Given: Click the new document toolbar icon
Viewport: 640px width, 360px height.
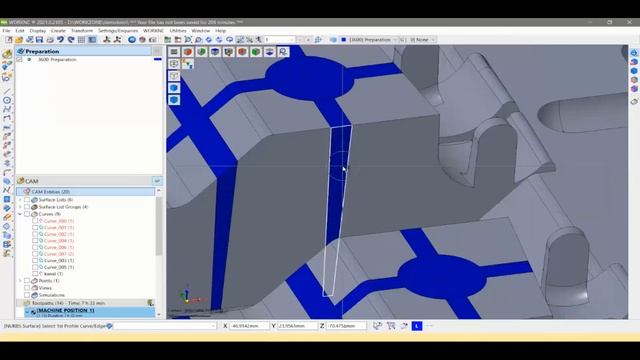Looking at the screenshot, I should pos(9,40).
